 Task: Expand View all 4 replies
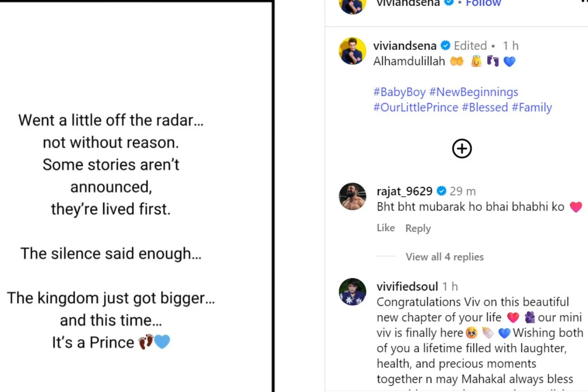click(444, 257)
